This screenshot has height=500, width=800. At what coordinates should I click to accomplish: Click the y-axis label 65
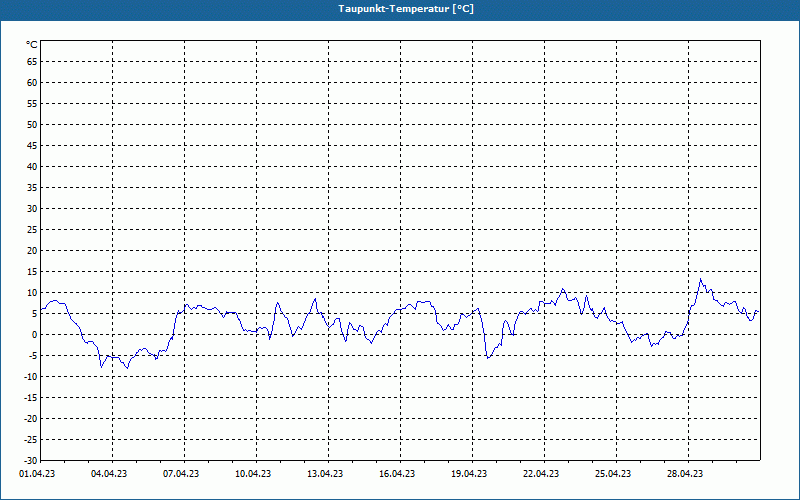[x=32, y=62]
